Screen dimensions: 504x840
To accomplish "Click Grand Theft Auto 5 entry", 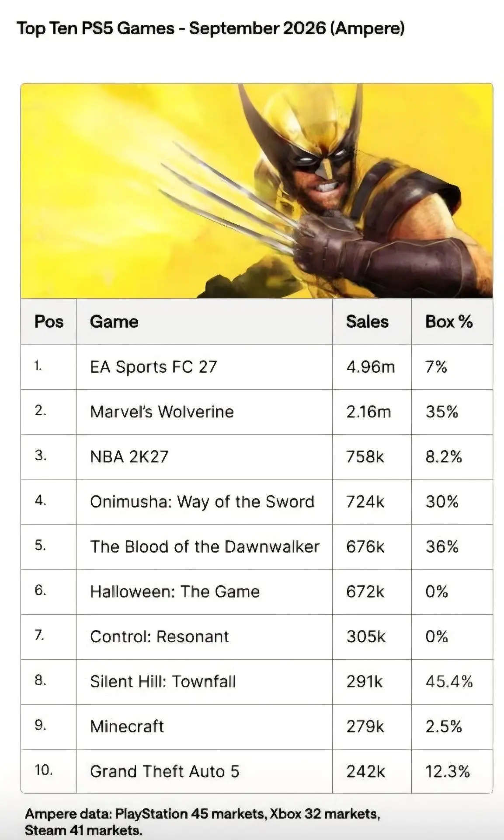I will pyautogui.click(x=165, y=772).
